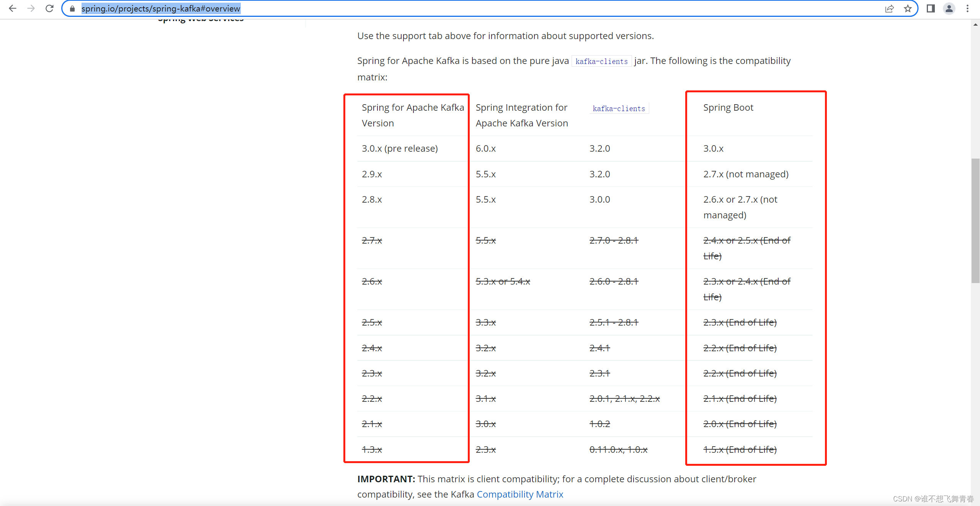The height and width of the screenshot is (506, 980).
Task: Select the struck-through '2.4.1' cell
Action: coord(599,348)
